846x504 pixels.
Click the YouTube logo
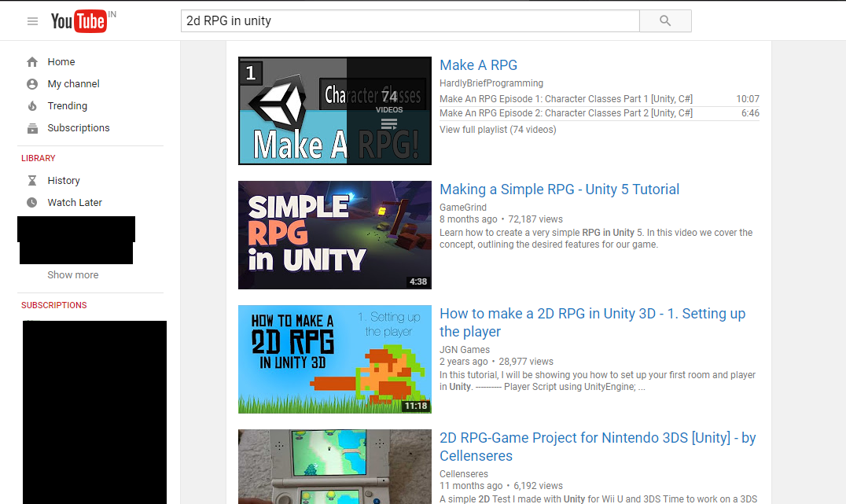(79, 21)
